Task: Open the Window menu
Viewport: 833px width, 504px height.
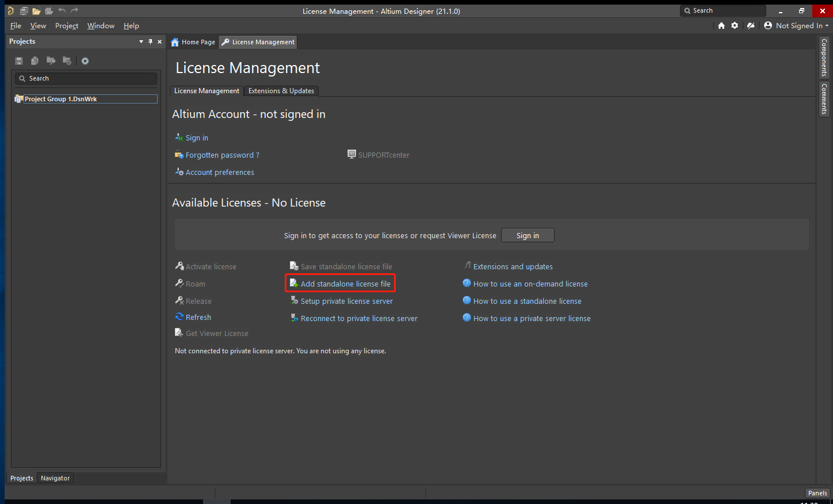Action: click(x=101, y=25)
